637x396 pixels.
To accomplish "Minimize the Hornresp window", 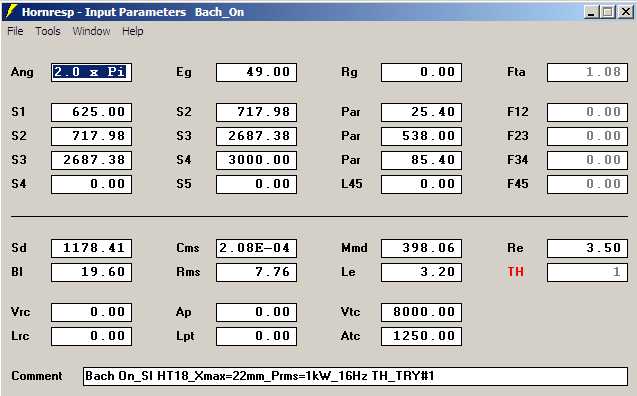I will point(592,12).
